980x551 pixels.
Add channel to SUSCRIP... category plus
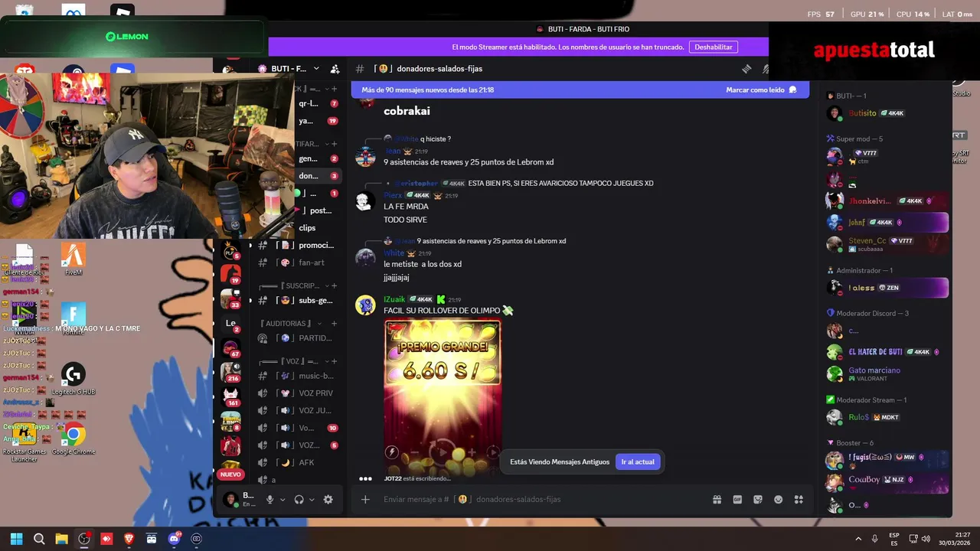[x=335, y=285]
